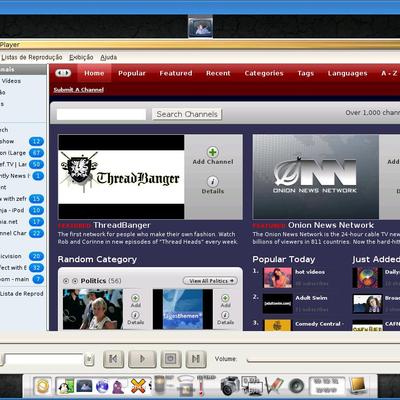The height and width of the screenshot is (400, 400).
Task: Open the pencil drawing icon in the dock
Action: pyautogui.click(x=274, y=386)
